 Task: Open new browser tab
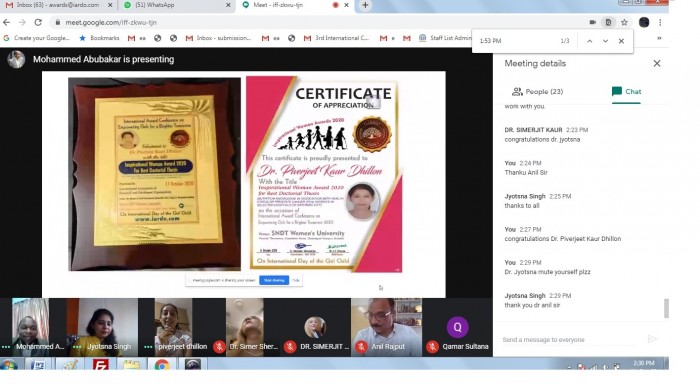(365, 5)
